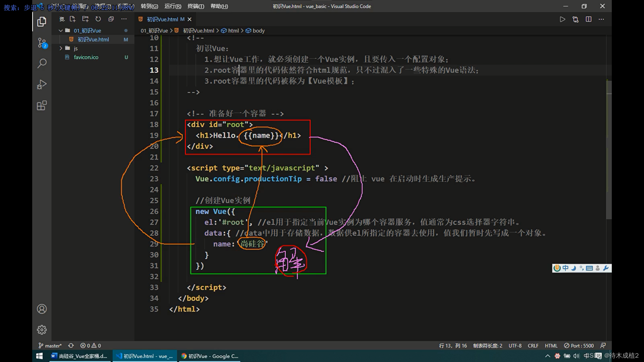Viewport: 644px width, 362px height.
Task: Click the master branch indicator
Action: pos(50,346)
